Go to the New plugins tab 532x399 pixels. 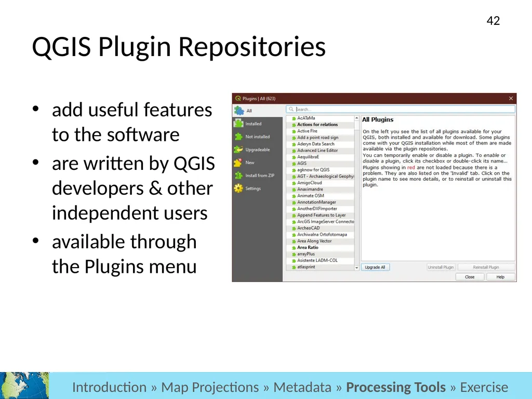coord(258,163)
